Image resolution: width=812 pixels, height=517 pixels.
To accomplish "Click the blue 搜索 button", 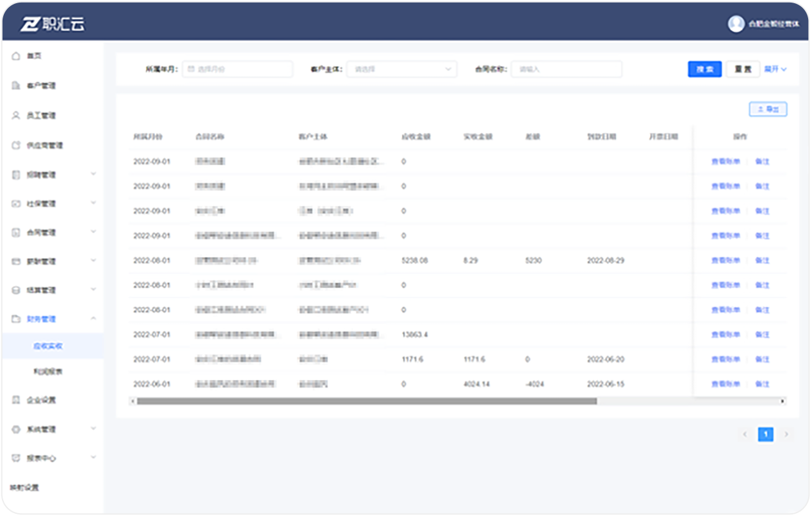I will coord(704,69).
